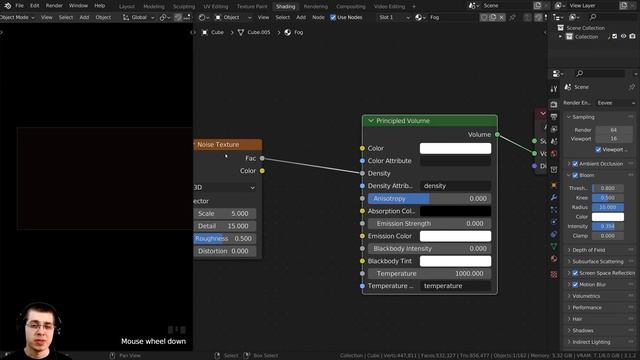Open the Render Engine Eevee dropdown

coord(616,103)
